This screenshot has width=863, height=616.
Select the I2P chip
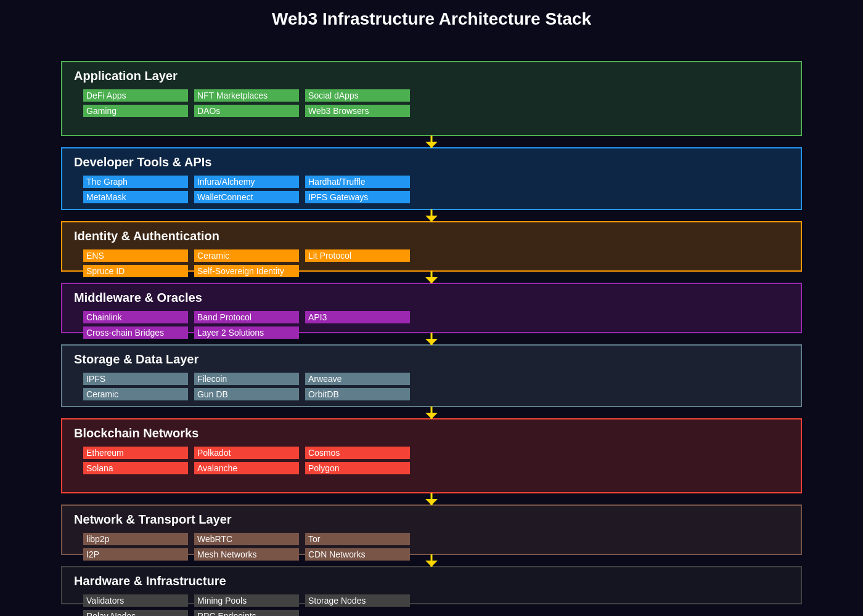136,554
